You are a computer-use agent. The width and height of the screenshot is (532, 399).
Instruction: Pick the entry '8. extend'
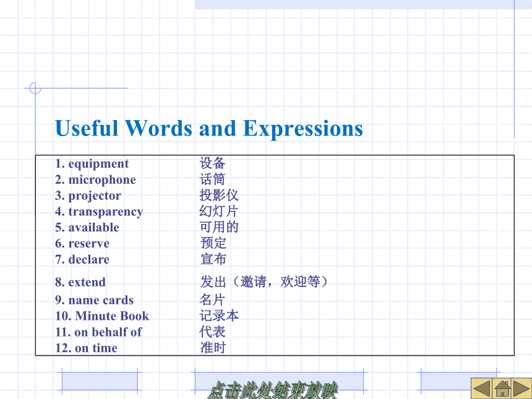pos(80,282)
